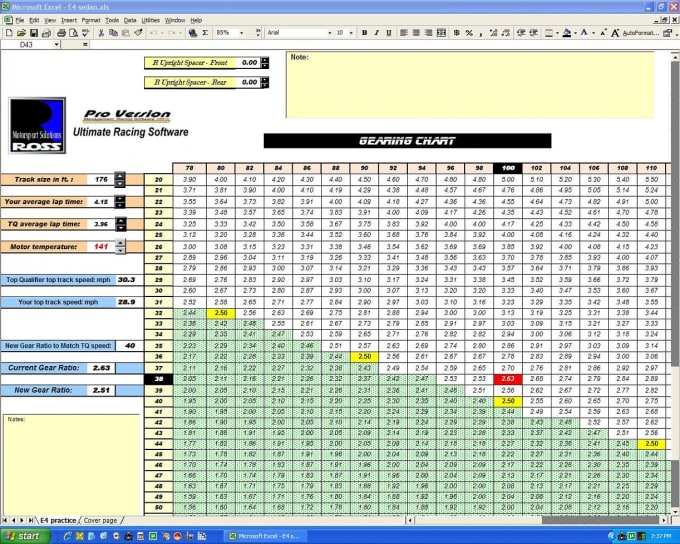Select the Format Painter brush icon

click(x=138, y=33)
